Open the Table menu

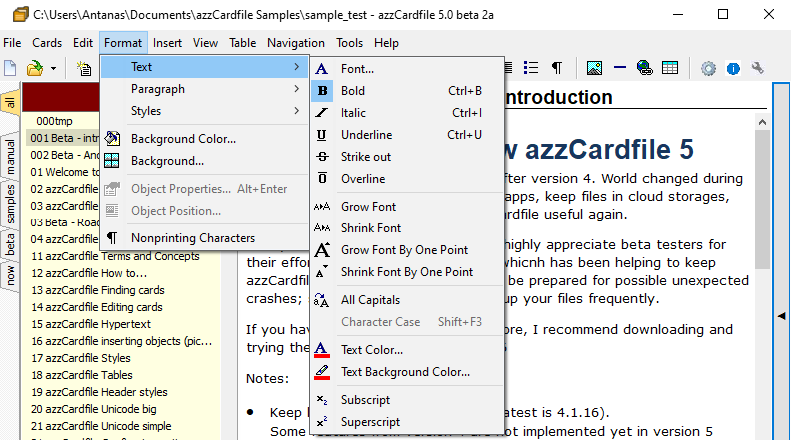(x=242, y=43)
